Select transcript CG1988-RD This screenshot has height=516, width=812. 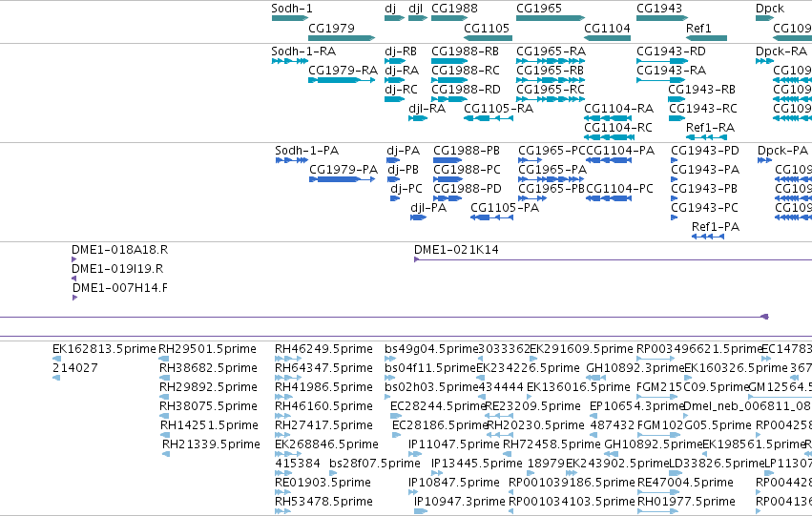[449, 99]
